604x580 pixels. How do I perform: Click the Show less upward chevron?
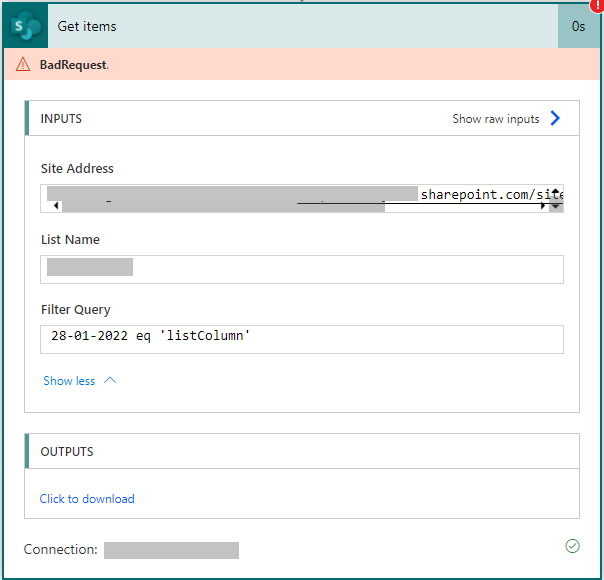click(110, 380)
